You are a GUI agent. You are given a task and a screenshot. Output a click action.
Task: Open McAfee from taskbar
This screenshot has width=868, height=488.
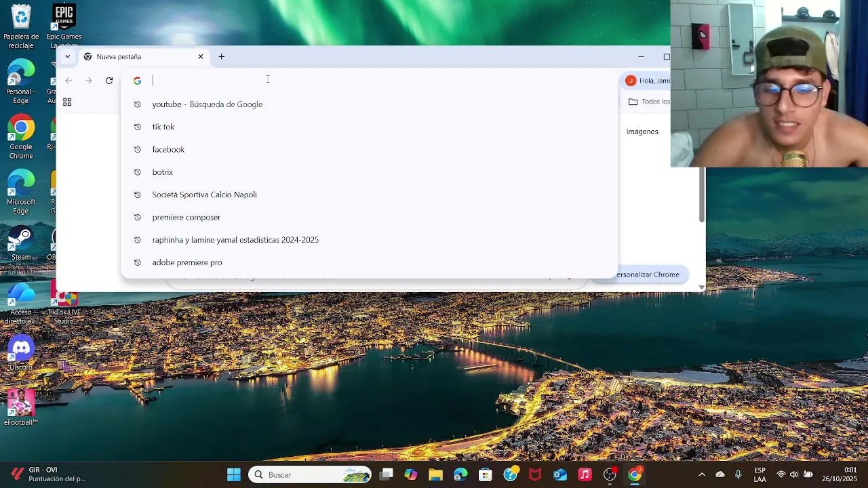535,474
